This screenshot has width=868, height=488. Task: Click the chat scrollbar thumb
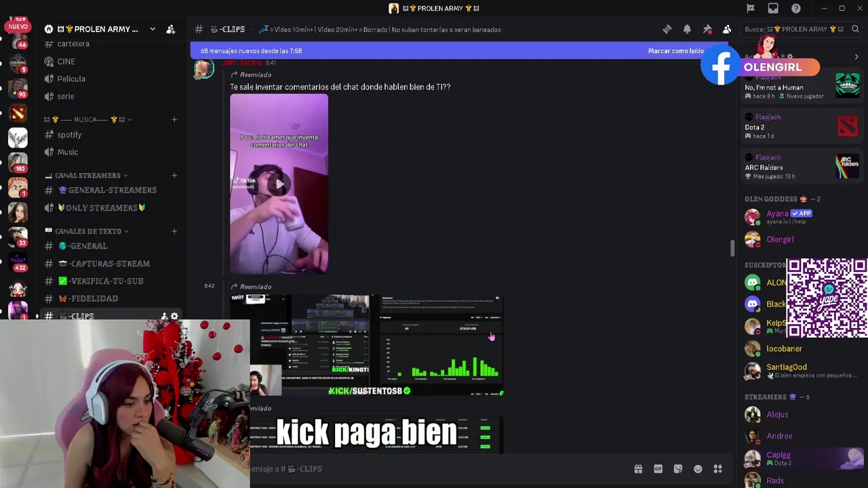pos(732,249)
